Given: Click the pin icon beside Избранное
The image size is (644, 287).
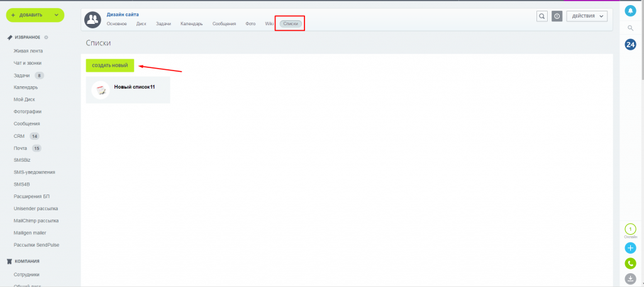Looking at the screenshot, I should 10,37.
